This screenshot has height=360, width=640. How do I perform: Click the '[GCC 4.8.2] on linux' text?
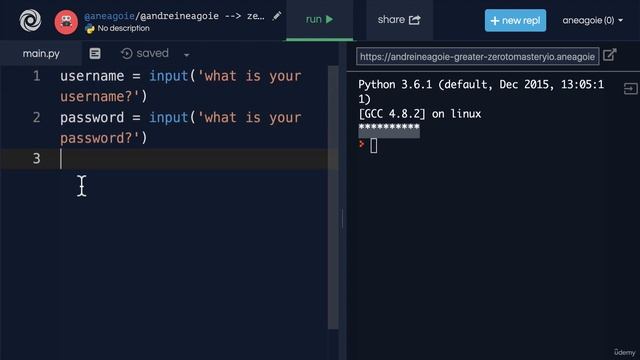[x=420, y=114]
